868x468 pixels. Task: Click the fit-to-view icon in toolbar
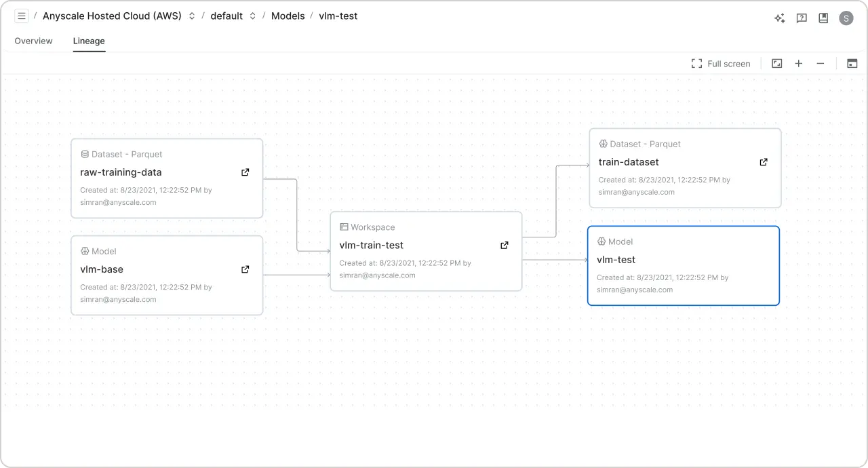click(777, 64)
